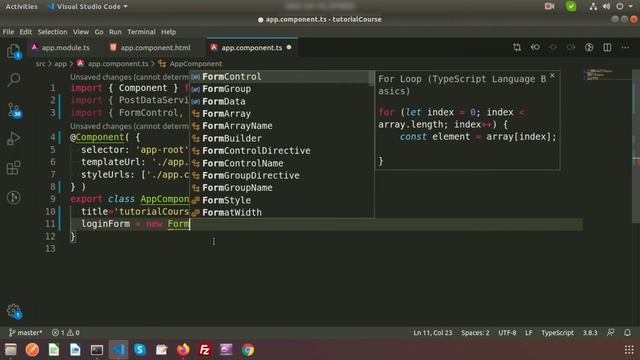Open the Terminal menu
Viewport: 640px width, 360px height.
pos(141,32)
